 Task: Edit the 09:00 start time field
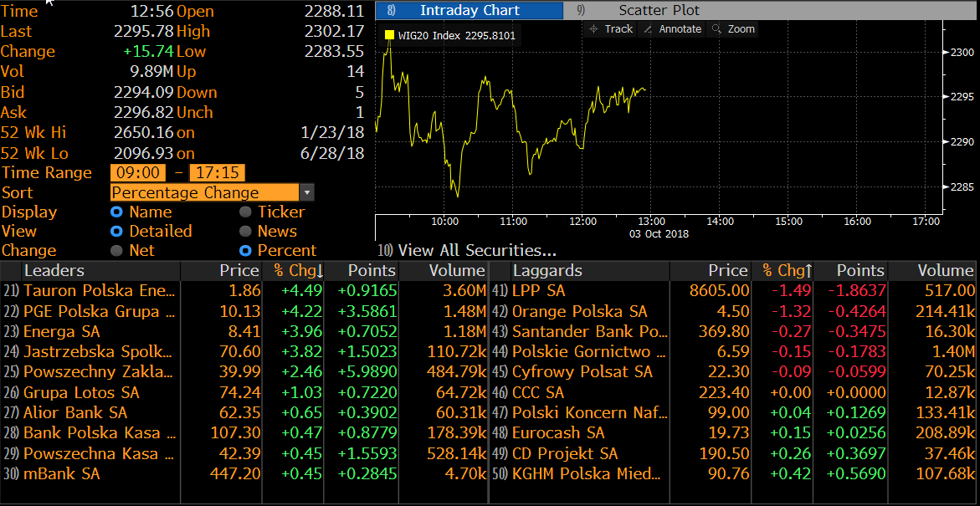[138, 173]
